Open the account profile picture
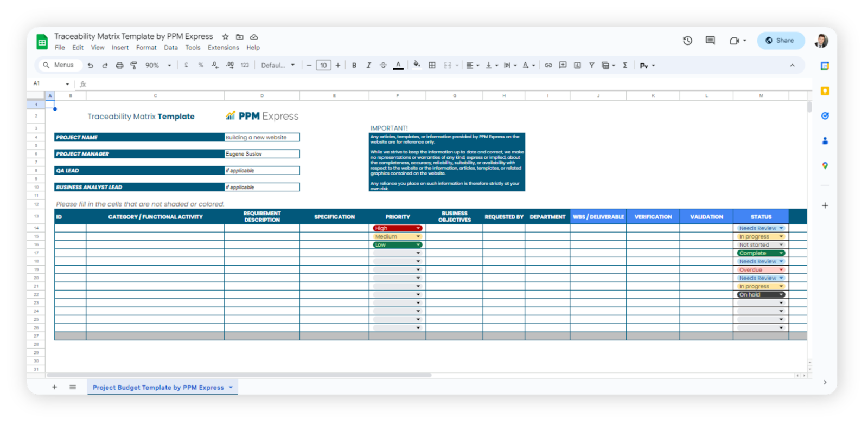 point(821,41)
